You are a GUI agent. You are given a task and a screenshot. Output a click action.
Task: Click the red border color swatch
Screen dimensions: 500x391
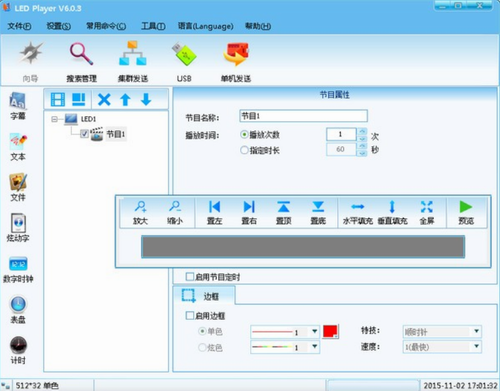(x=330, y=332)
